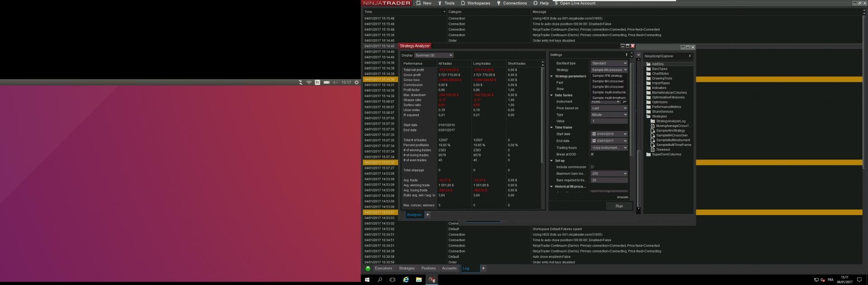Add new tab next to Log
The height and width of the screenshot is (285, 868).
[x=483, y=268]
